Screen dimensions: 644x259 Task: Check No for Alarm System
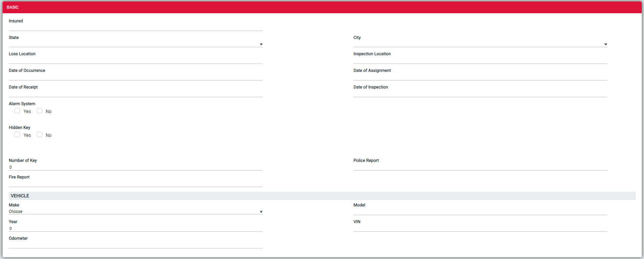click(x=40, y=111)
